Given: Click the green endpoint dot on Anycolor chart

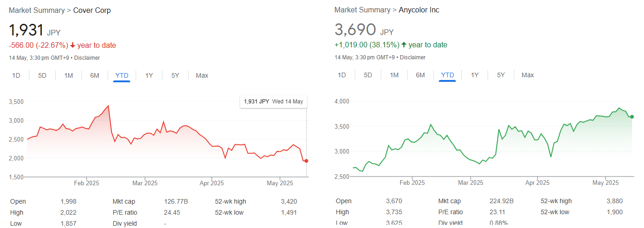Looking at the screenshot, I should pyautogui.click(x=632, y=117).
